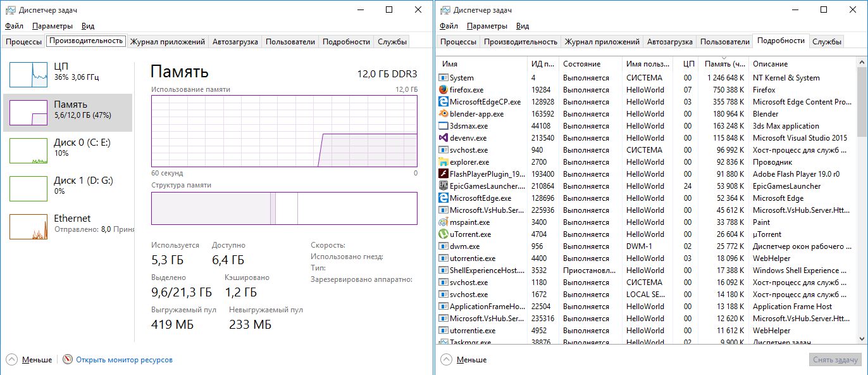This screenshot has height=375, width=868.
Task: Select the Диск 1 (D: G:) graph
Action: click(x=28, y=189)
